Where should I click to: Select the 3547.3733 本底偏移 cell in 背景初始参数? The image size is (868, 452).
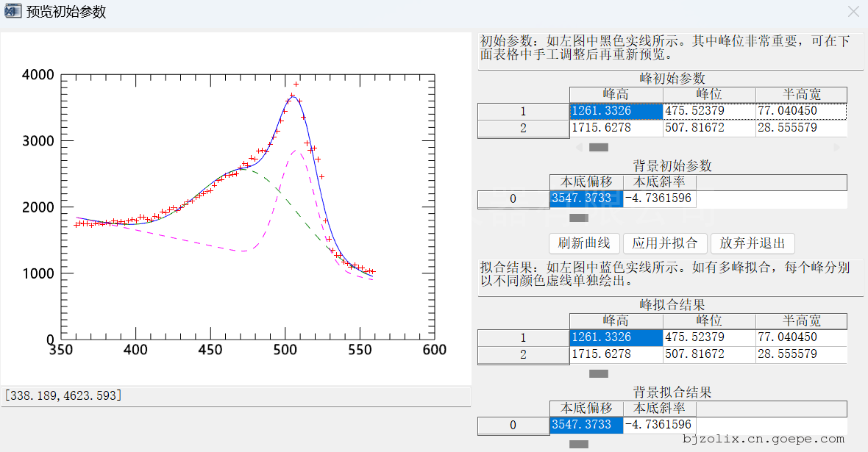tap(586, 198)
